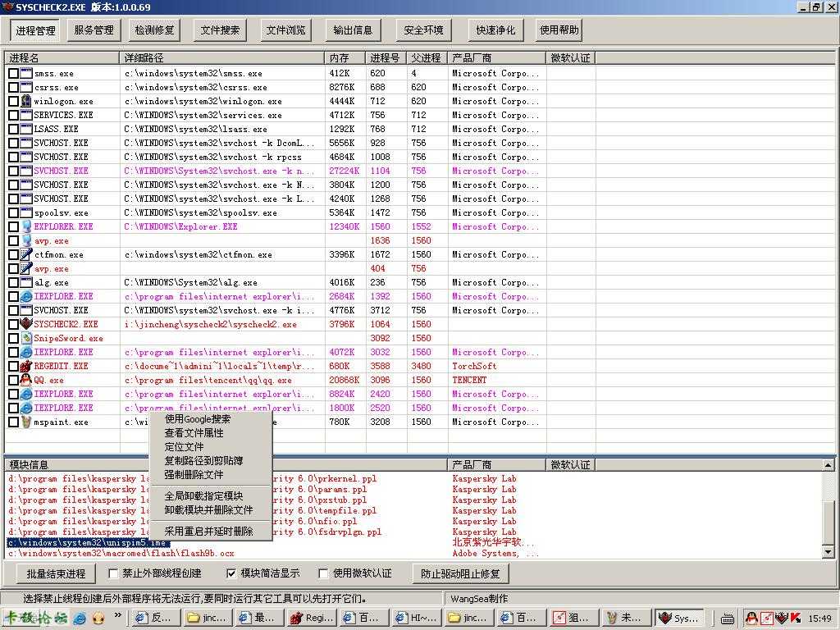The image size is (840, 630).
Task: Sort by 内存 column header
Action: tap(345, 58)
